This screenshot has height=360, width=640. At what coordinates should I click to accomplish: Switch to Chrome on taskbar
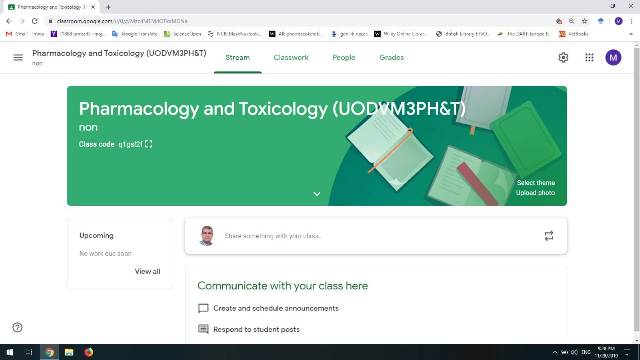point(49,352)
